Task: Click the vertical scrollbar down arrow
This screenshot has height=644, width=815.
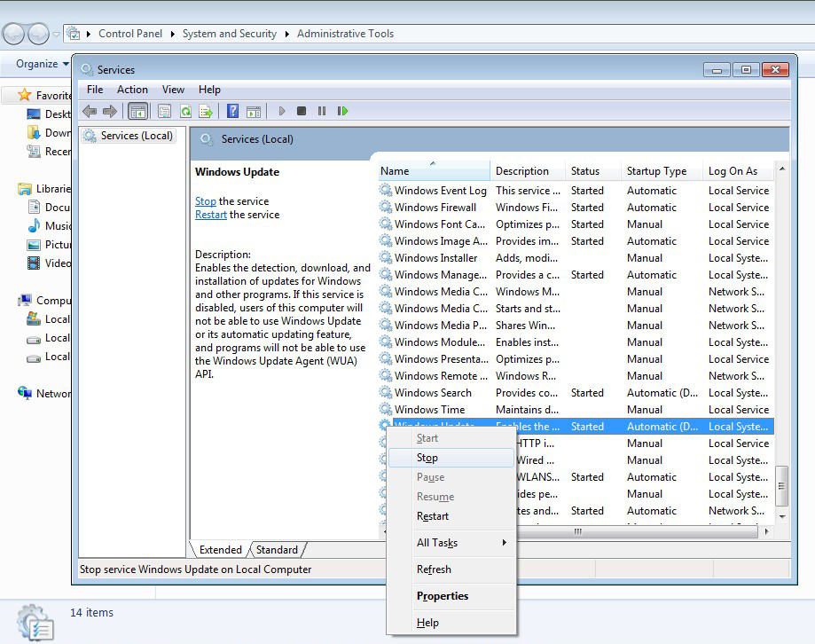Action: coord(781,516)
